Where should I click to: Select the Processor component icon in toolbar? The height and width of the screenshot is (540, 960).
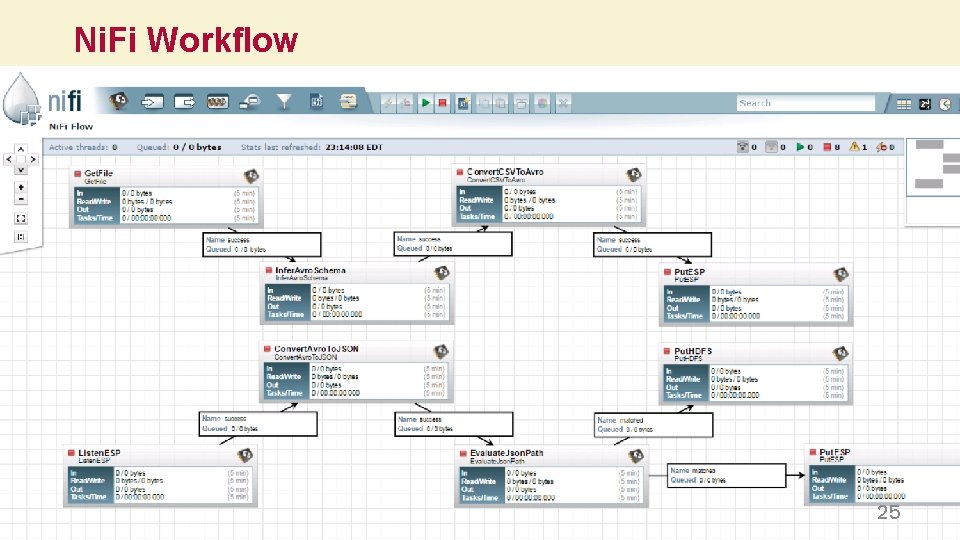[x=118, y=101]
